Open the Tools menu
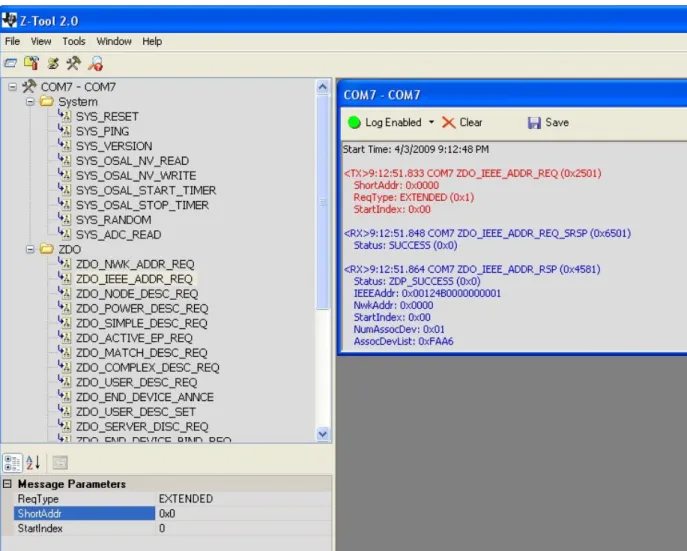 coord(74,41)
